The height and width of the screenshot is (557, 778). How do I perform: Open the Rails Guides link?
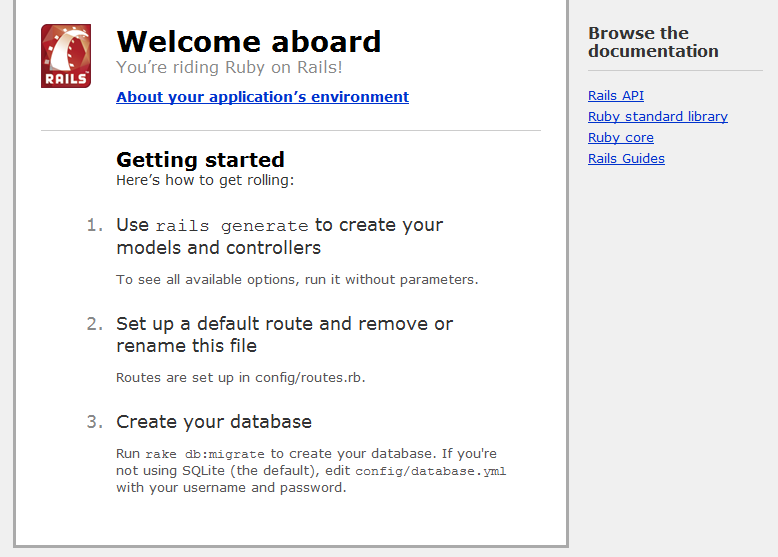626,159
